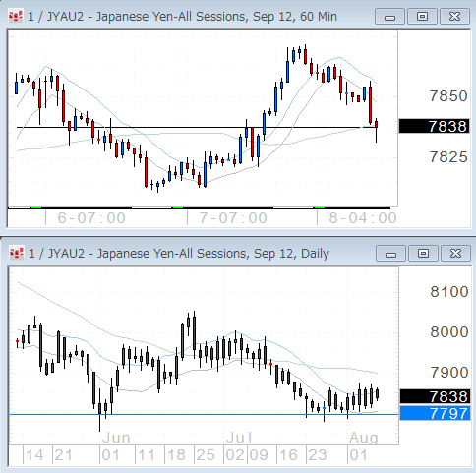Click the blue 7797 price label
This screenshot has height=473, width=476.
(x=435, y=413)
